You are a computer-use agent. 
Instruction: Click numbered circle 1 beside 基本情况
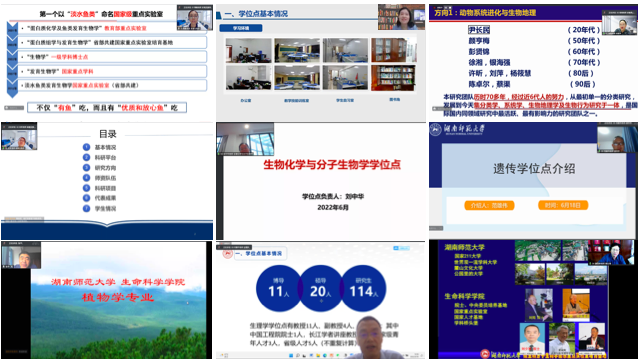point(86,147)
